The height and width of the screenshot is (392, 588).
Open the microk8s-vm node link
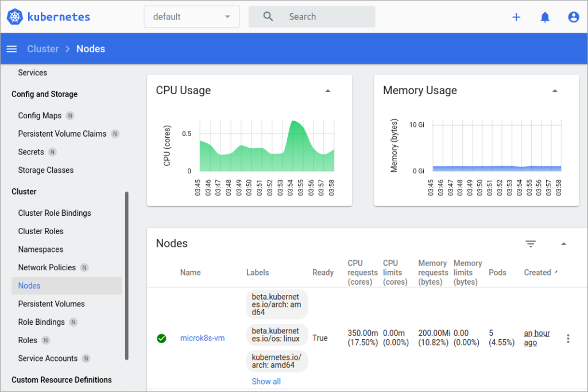[202, 338]
